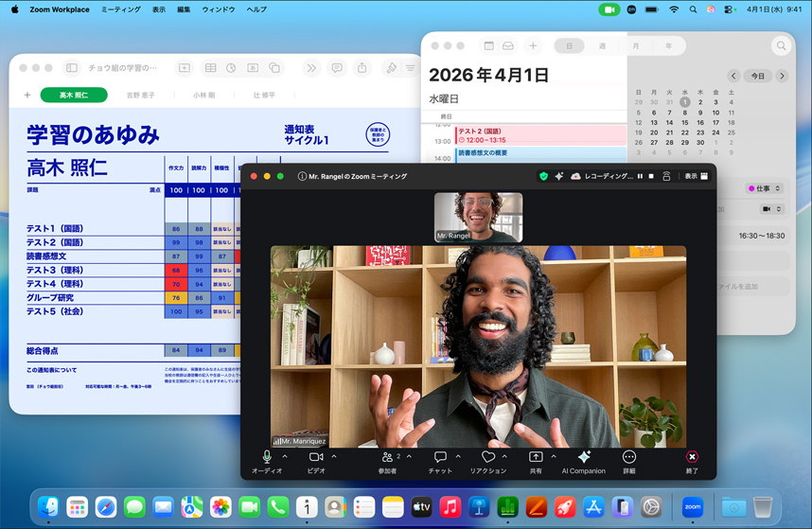Mute the microphone with オーディオ
Image resolution: width=812 pixels, height=529 pixels.
pos(267,457)
